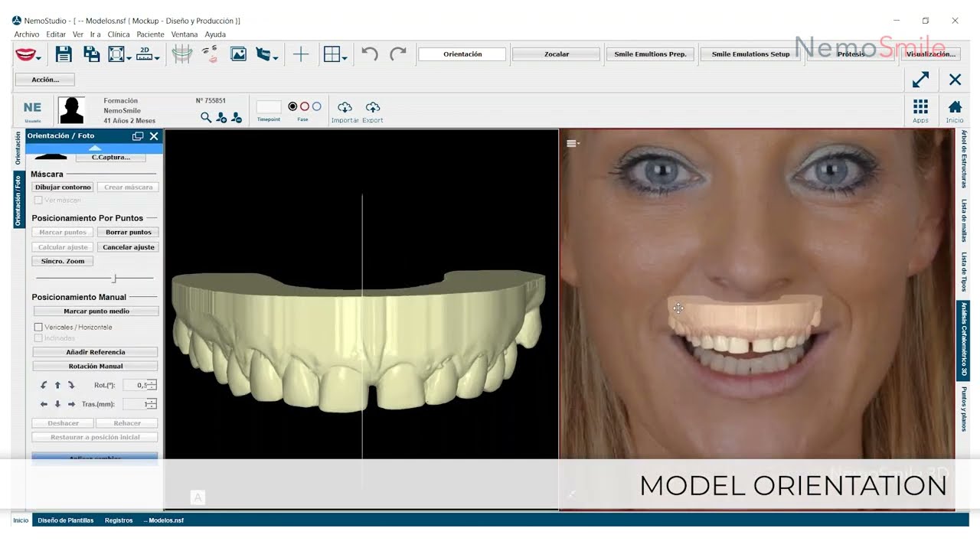The width and height of the screenshot is (980, 551).
Task: Click the diagonal expand arrows icon
Action: point(920,80)
